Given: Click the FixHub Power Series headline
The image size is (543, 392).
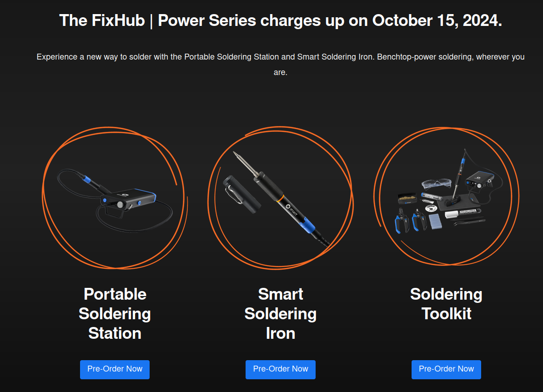Looking at the screenshot, I should point(281,20).
